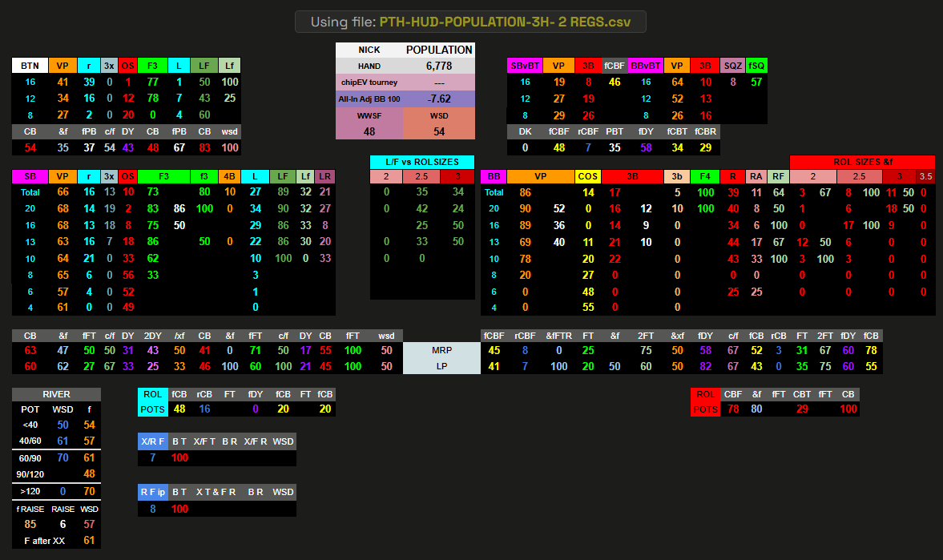This screenshot has height=560, width=943.
Task: Click the magenta BB table header
Action: 494,176
